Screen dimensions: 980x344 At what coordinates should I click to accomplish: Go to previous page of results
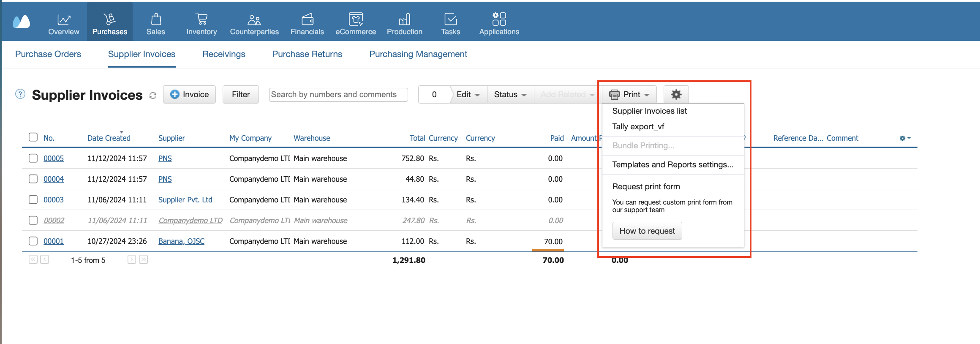[x=45, y=259]
